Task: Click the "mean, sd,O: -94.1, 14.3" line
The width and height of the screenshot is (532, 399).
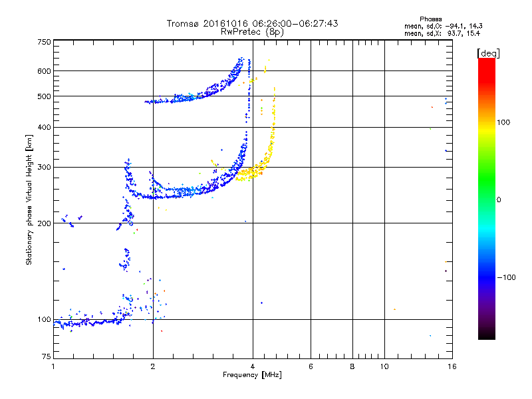Action: pyautogui.click(x=443, y=26)
